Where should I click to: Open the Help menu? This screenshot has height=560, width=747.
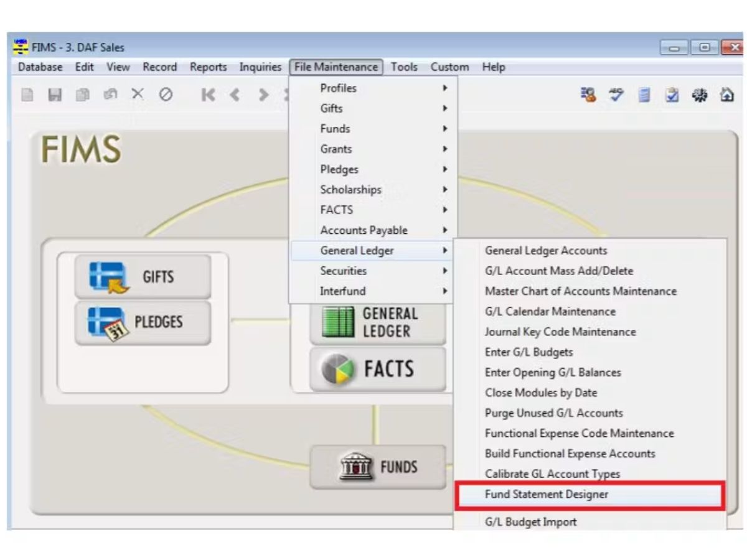(493, 67)
